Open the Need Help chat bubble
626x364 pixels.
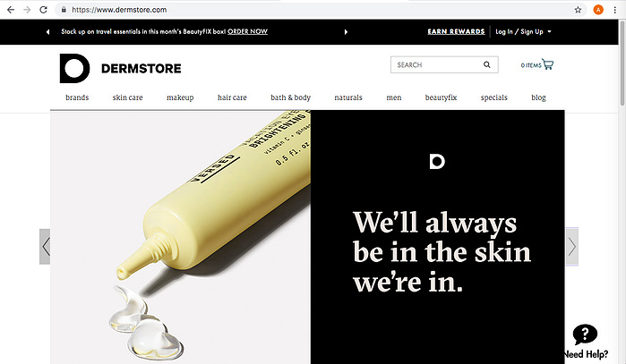coord(586,334)
